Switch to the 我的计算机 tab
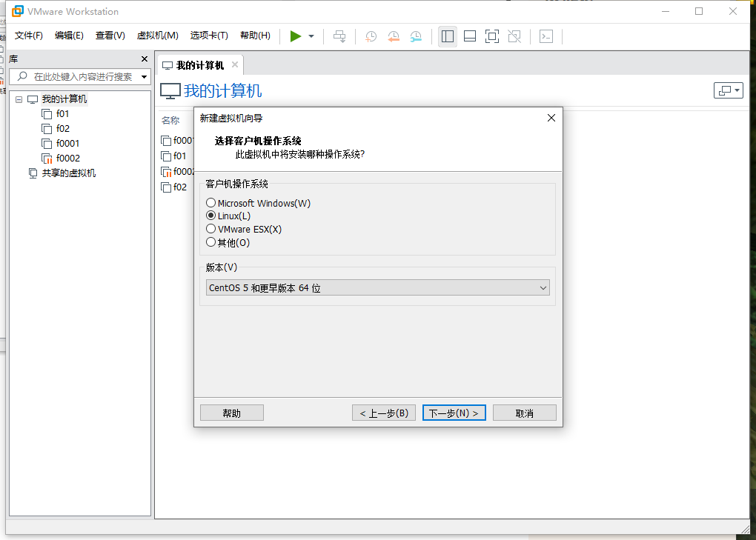756x540 pixels. click(x=200, y=65)
